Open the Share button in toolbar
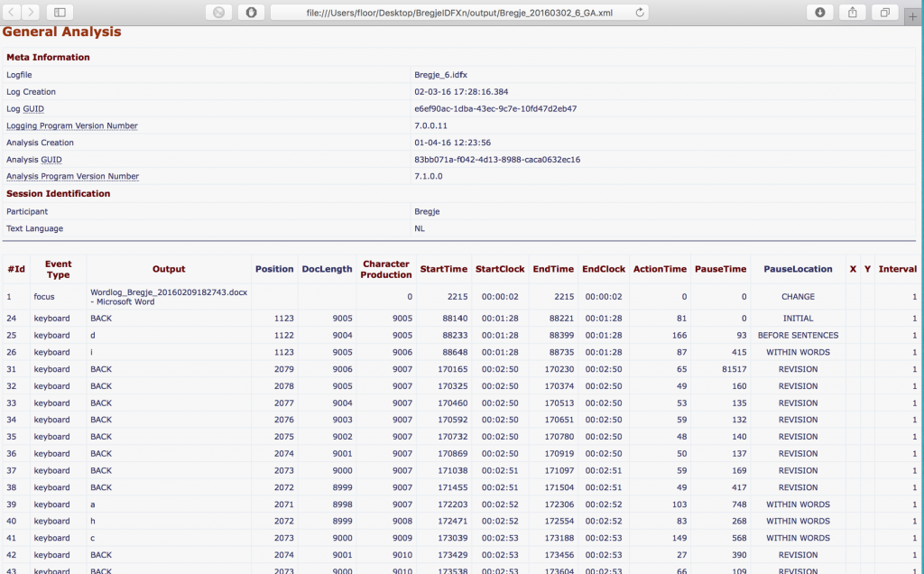 [x=852, y=12]
